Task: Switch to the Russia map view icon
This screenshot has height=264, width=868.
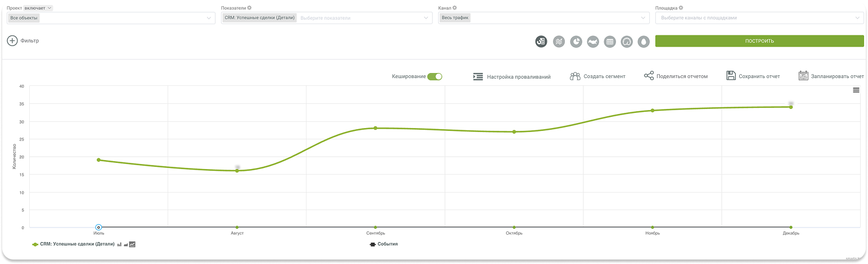Action: point(592,42)
